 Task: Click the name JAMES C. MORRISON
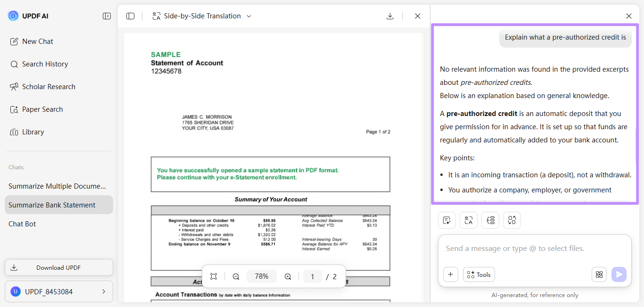coord(206,117)
